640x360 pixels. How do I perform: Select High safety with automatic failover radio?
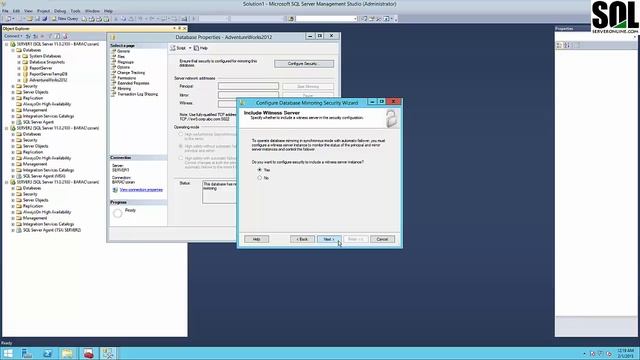coord(181,158)
